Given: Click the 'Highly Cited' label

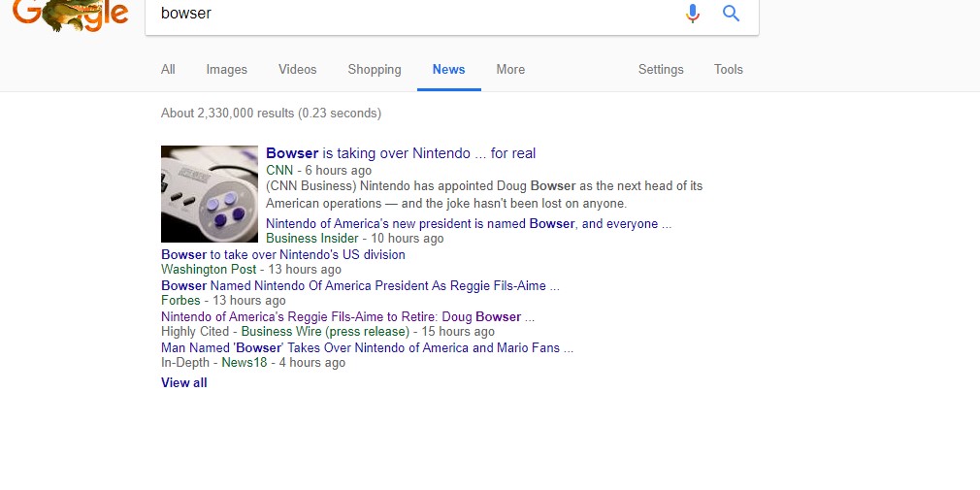Looking at the screenshot, I should tap(195, 331).
